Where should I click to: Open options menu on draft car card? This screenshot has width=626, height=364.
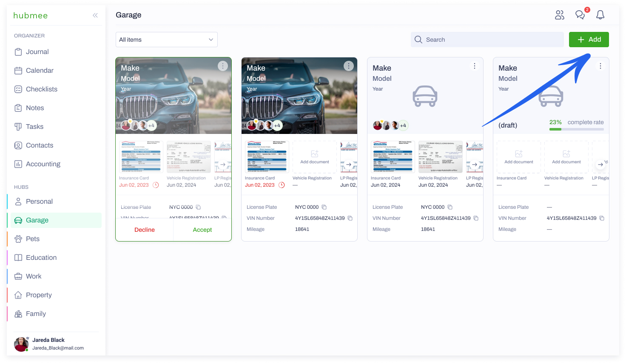point(600,66)
